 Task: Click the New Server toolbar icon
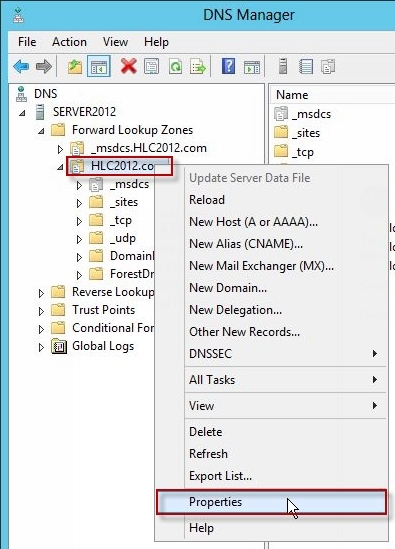coord(283,66)
